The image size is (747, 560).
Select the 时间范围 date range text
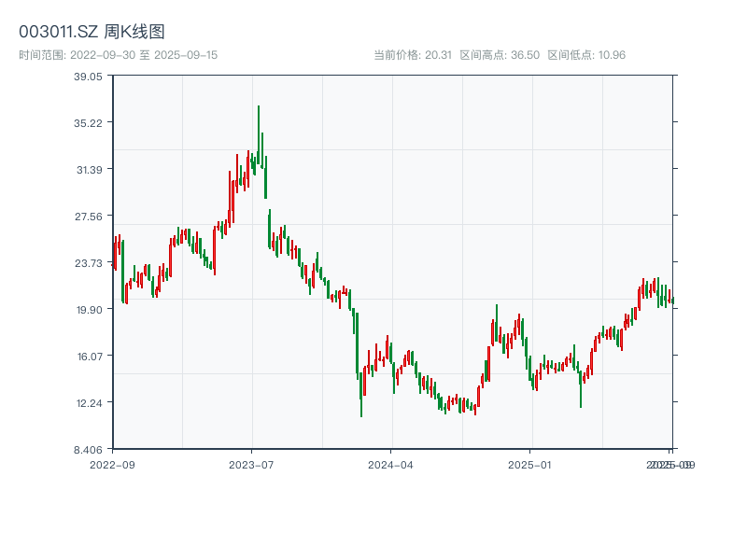(x=118, y=55)
